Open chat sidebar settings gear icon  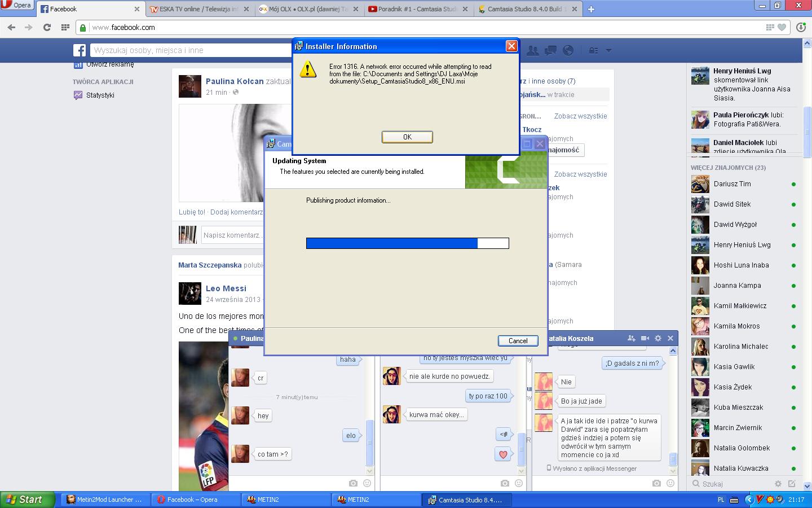[778, 484]
